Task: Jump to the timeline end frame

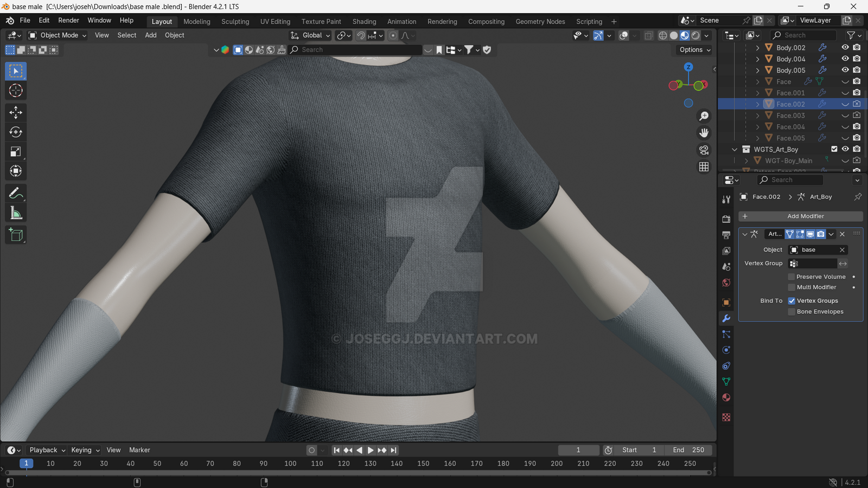Action: [x=394, y=450]
